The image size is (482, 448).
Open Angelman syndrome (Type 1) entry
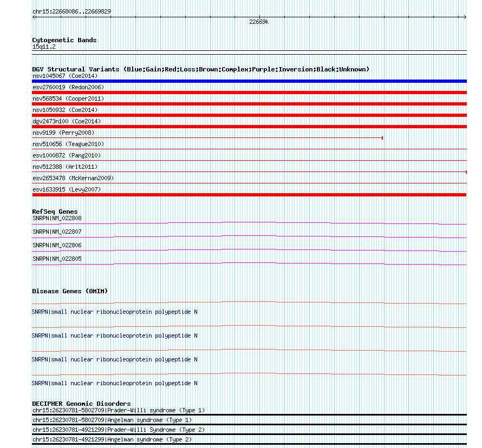tap(112, 420)
